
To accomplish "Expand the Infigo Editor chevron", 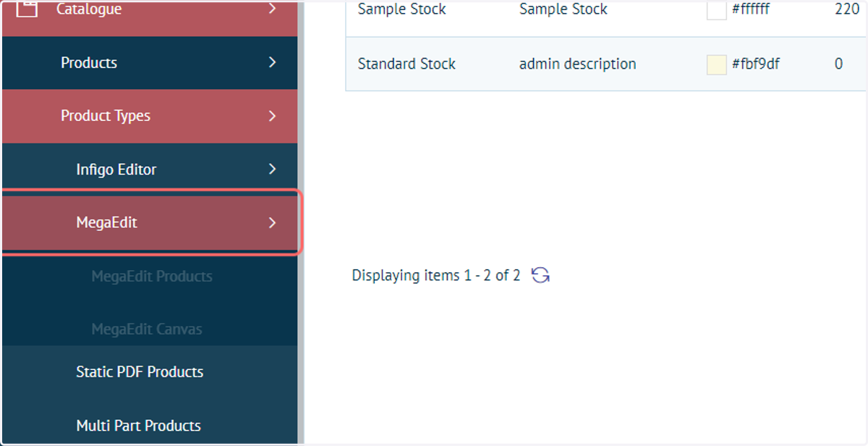I will (272, 169).
